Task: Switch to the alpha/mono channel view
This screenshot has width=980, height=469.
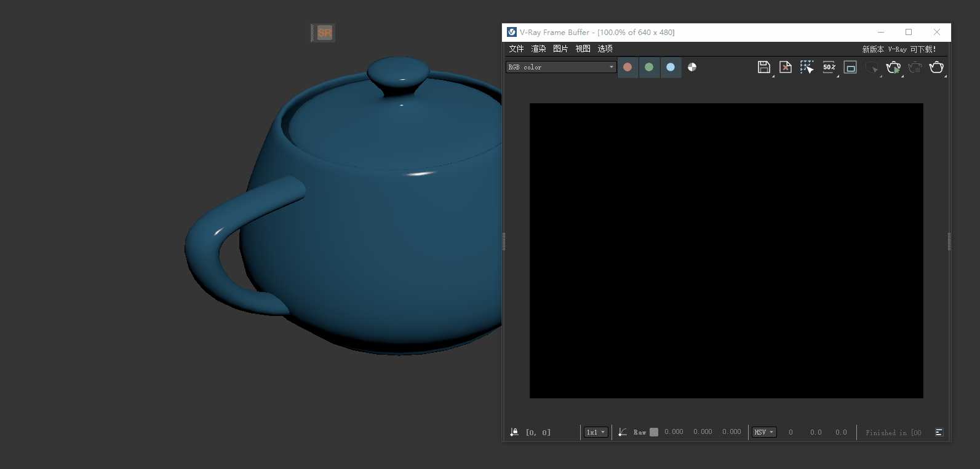Action: 692,68
